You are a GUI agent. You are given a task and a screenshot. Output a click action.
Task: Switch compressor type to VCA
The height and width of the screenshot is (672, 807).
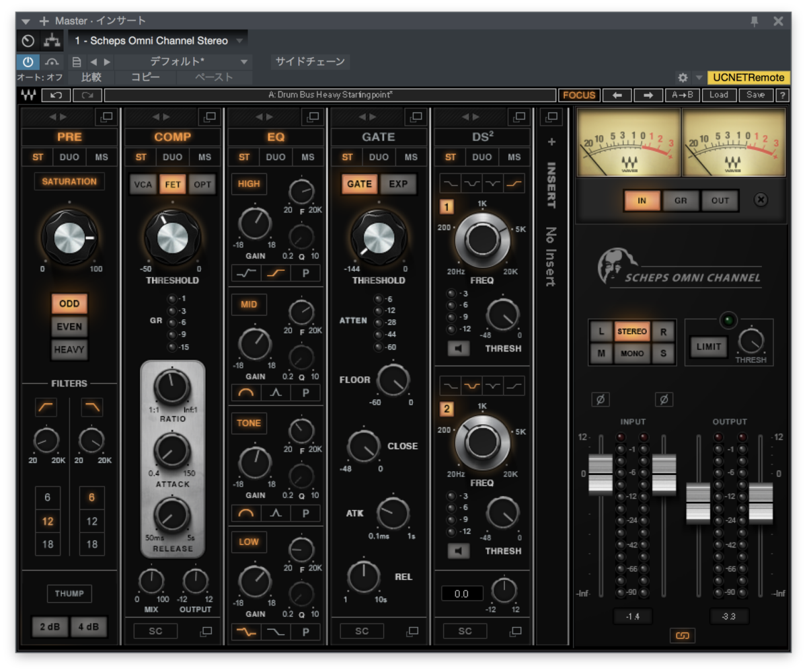[143, 184]
